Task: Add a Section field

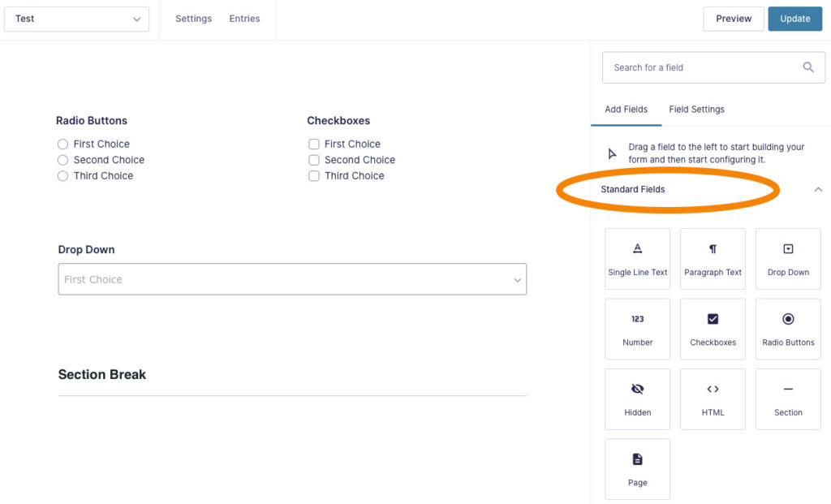Action: (788, 399)
